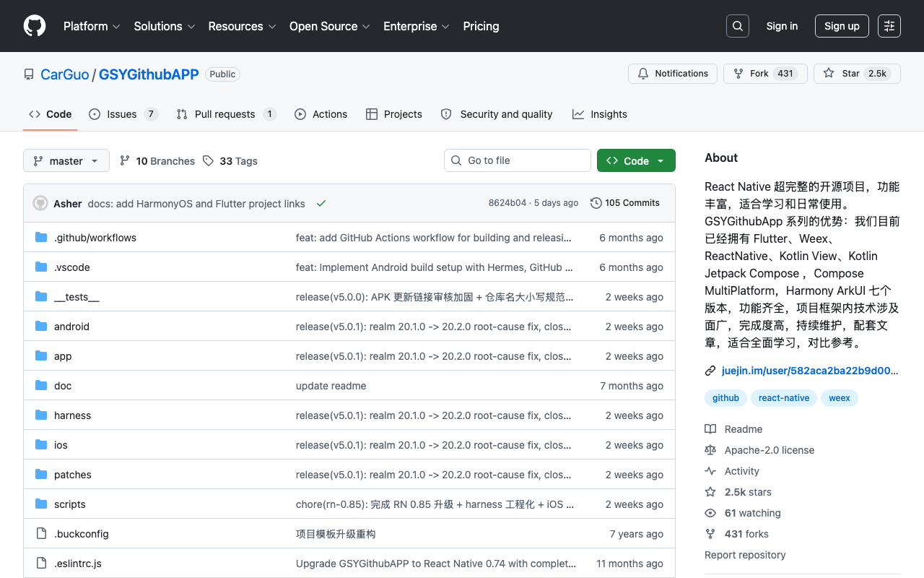Click the eye icon beside 61 watching
Image resolution: width=924 pixels, height=578 pixels.
[x=710, y=513]
